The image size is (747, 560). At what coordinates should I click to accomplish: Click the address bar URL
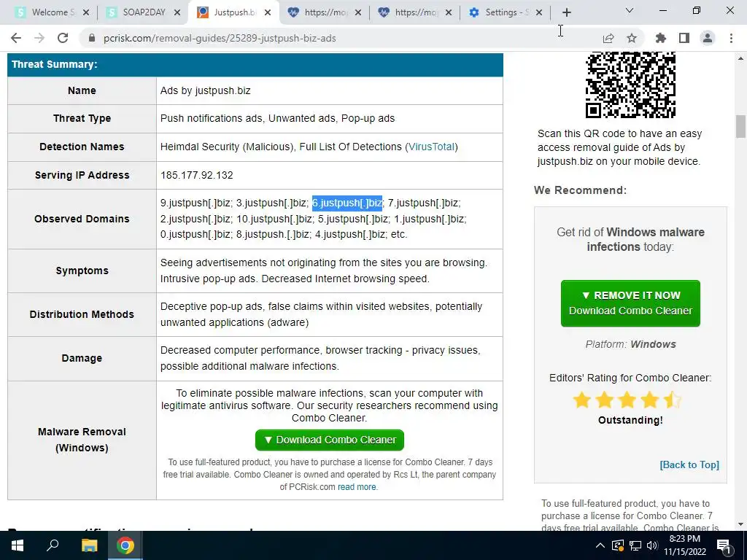220,38
